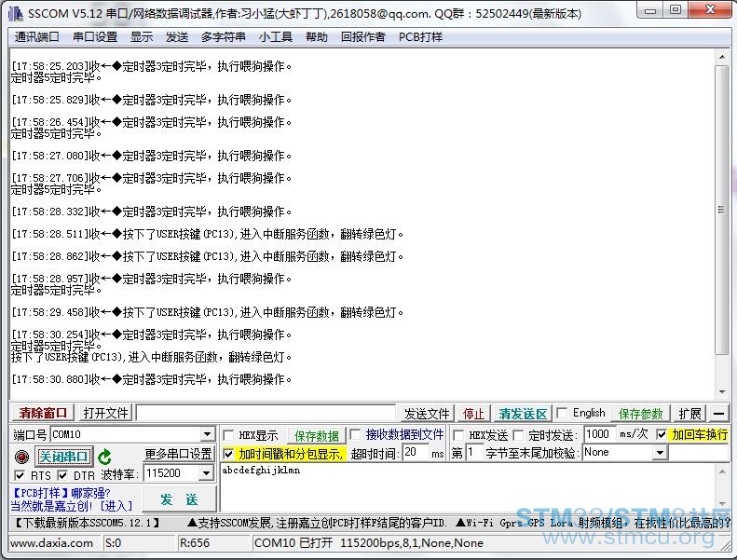
Task: Click the www.daxia.com status link
Action: point(51,543)
